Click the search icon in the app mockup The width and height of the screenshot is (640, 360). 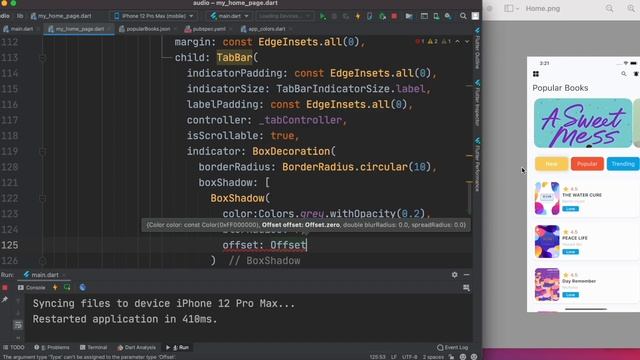624,74
